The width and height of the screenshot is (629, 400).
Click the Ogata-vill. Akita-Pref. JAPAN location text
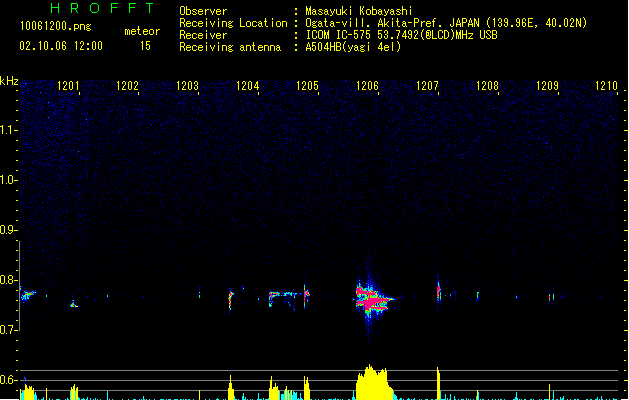tap(446, 23)
